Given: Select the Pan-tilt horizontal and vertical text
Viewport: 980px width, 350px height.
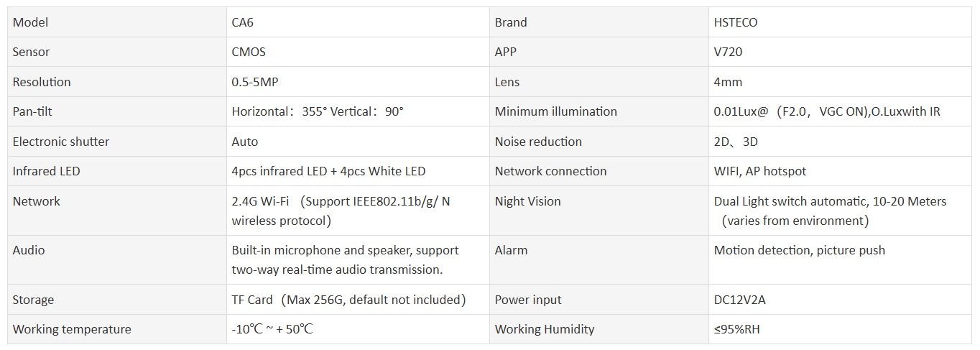Looking at the screenshot, I should coord(318,111).
